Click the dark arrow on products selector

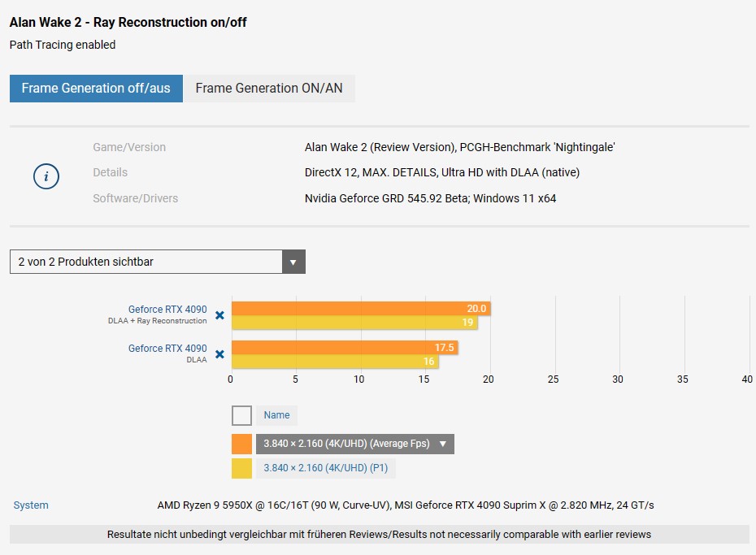(x=293, y=262)
